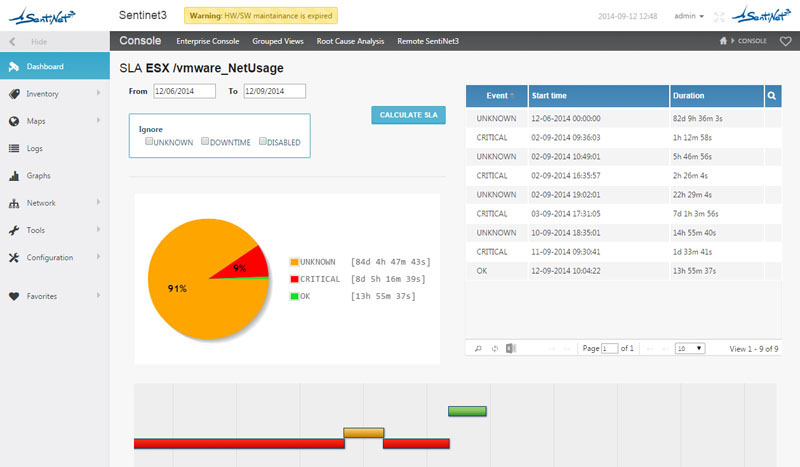Click the Configuration icon in sidebar
This screenshot has height=467, width=800.
(x=14, y=258)
